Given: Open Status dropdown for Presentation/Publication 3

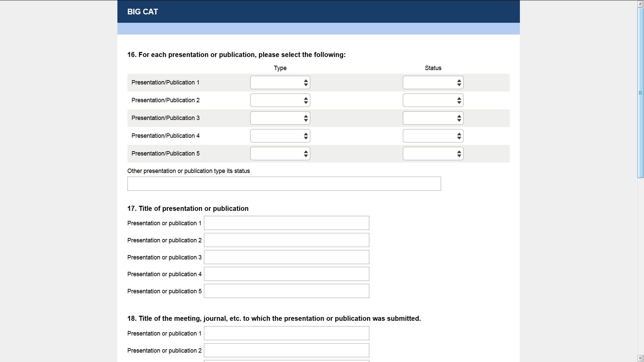Looking at the screenshot, I should (x=433, y=118).
